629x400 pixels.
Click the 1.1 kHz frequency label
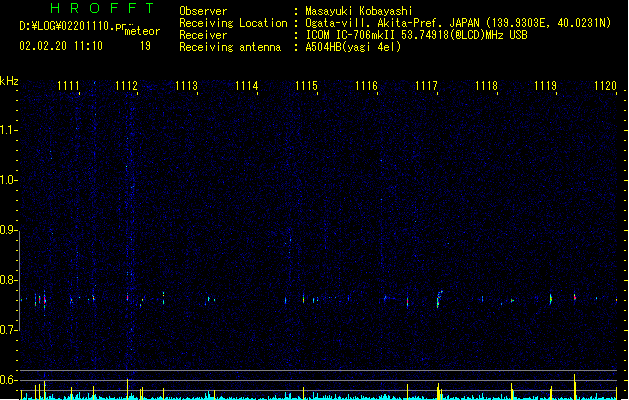click(x=8, y=130)
